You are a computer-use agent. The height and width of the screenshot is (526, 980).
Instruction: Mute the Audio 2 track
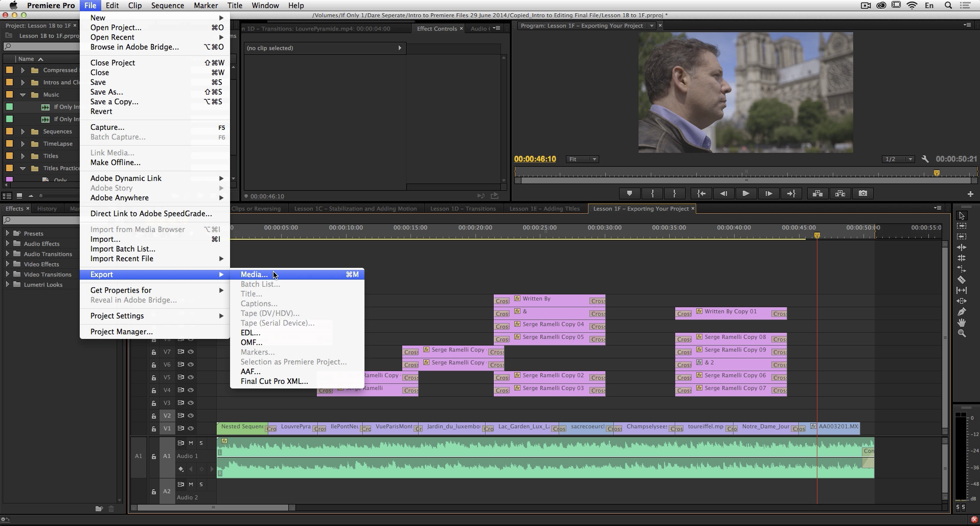(x=191, y=484)
